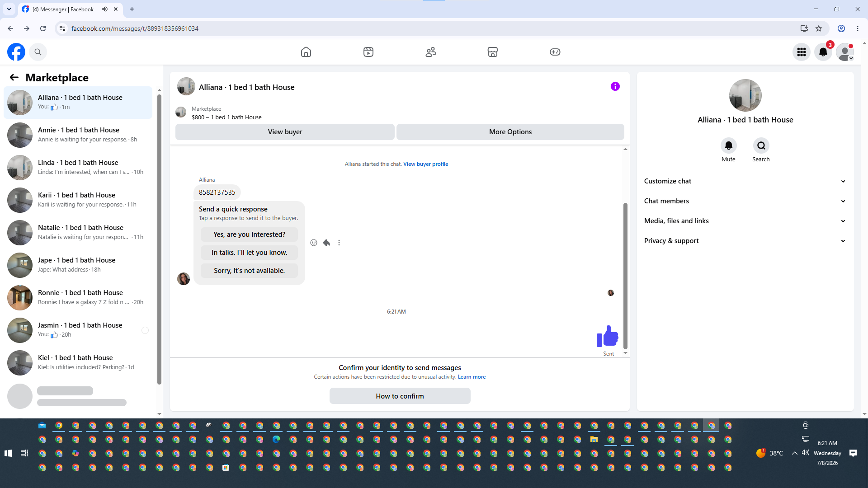This screenshot has width=868, height=488.
Task: Click the How to confirm button
Action: coord(400,396)
